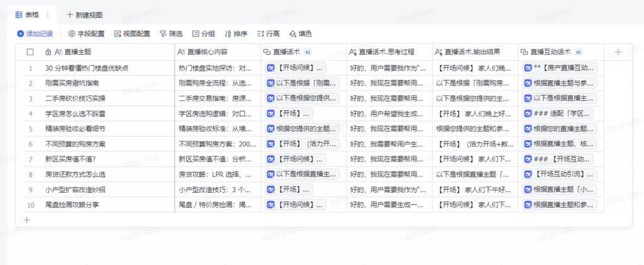Viewport: 644px width, 265px height.
Task: Select row 6 输出结果 cell (活力开场+数
Action: click(475, 144)
